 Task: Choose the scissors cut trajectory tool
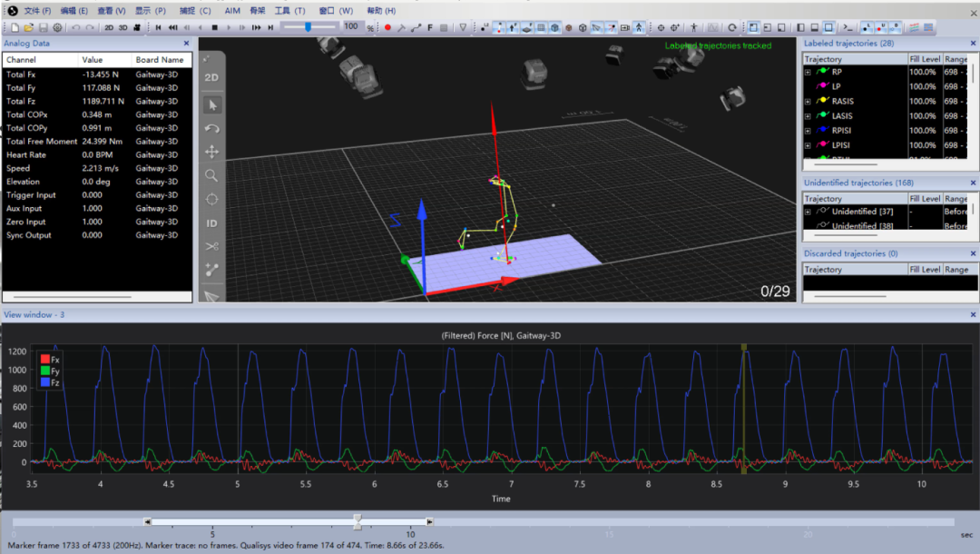pyautogui.click(x=211, y=246)
